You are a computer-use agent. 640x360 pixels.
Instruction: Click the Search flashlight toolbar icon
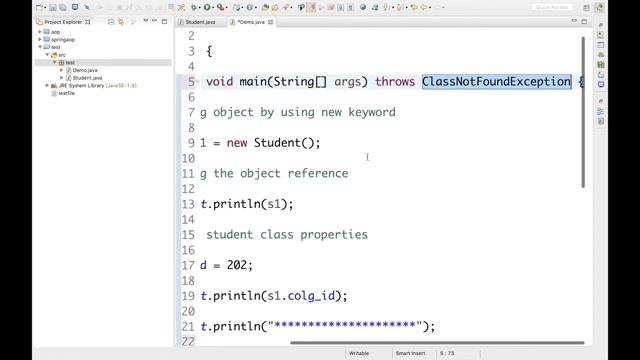pyautogui.click(x=286, y=7)
